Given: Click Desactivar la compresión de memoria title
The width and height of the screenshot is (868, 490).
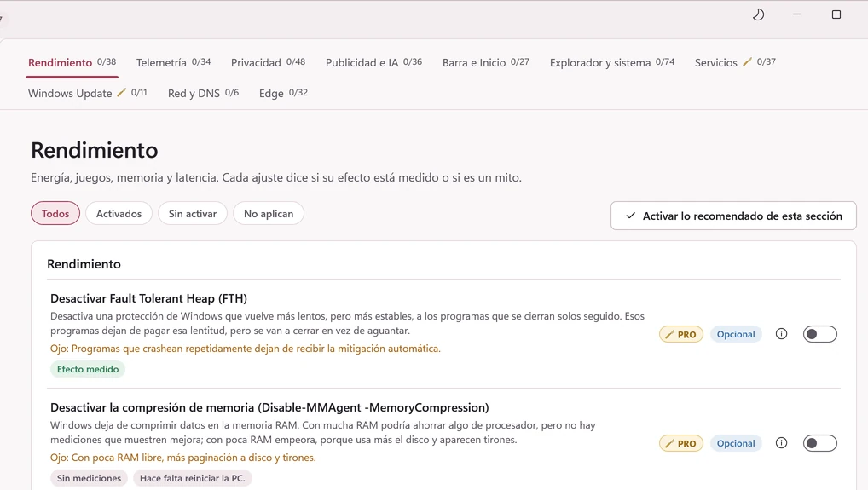Looking at the screenshot, I should [269, 407].
